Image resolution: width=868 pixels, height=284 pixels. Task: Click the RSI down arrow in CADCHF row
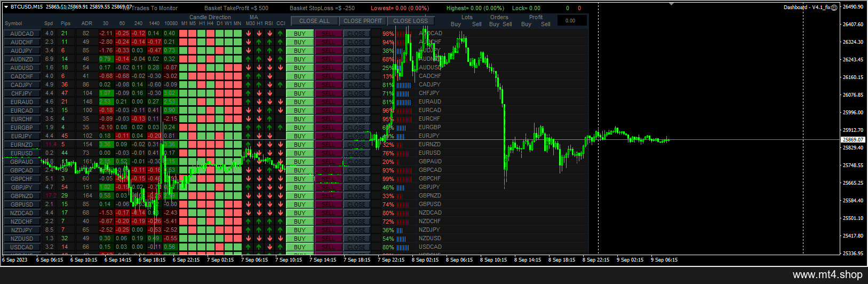coord(269,76)
